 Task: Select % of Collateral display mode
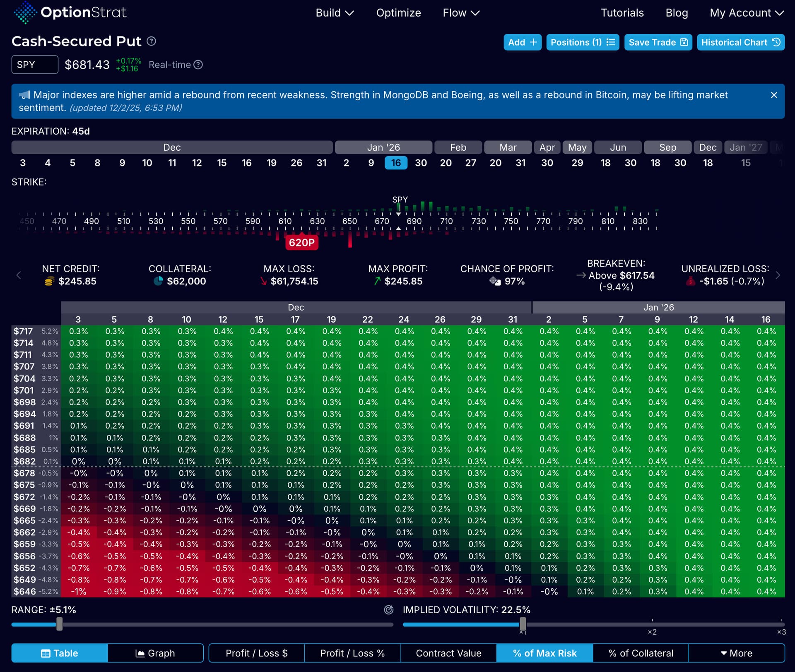[x=641, y=653]
